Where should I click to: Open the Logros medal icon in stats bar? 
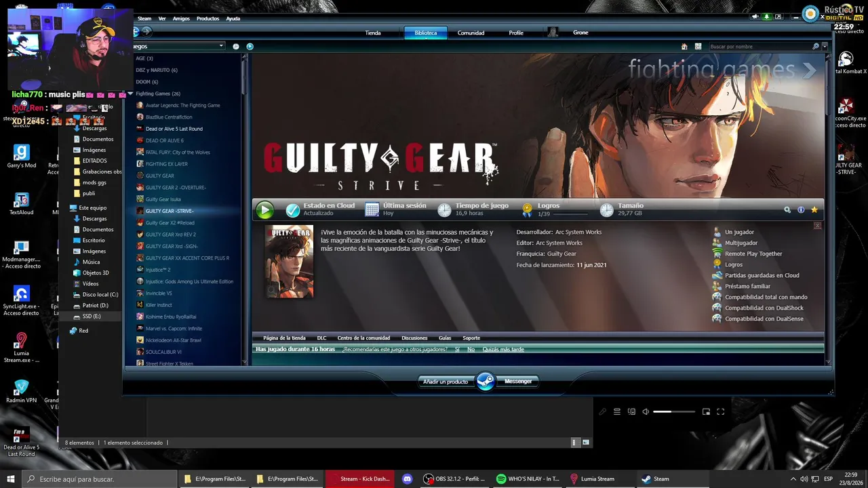point(527,210)
